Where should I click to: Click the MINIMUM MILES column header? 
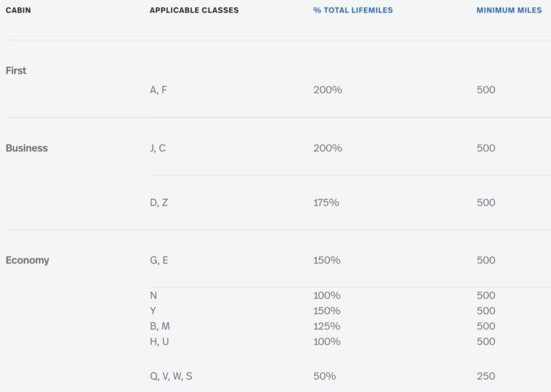(x=509, y=10)
